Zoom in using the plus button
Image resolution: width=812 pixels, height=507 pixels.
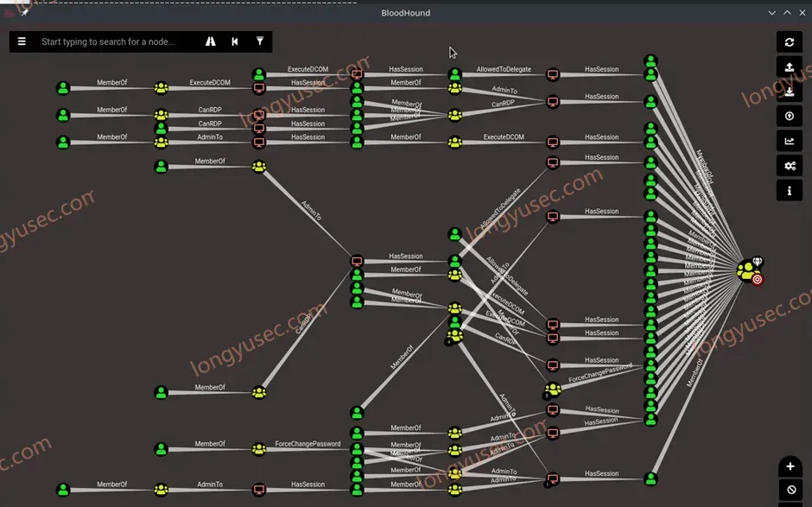(x=790, y=466)
